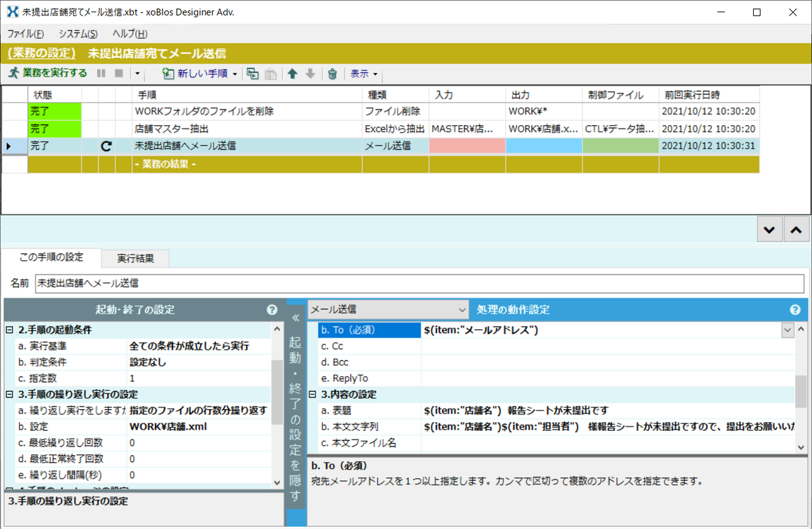Click the c. 本文ファイル名 value field
The image size is (812, 529).
coord(608,443)
